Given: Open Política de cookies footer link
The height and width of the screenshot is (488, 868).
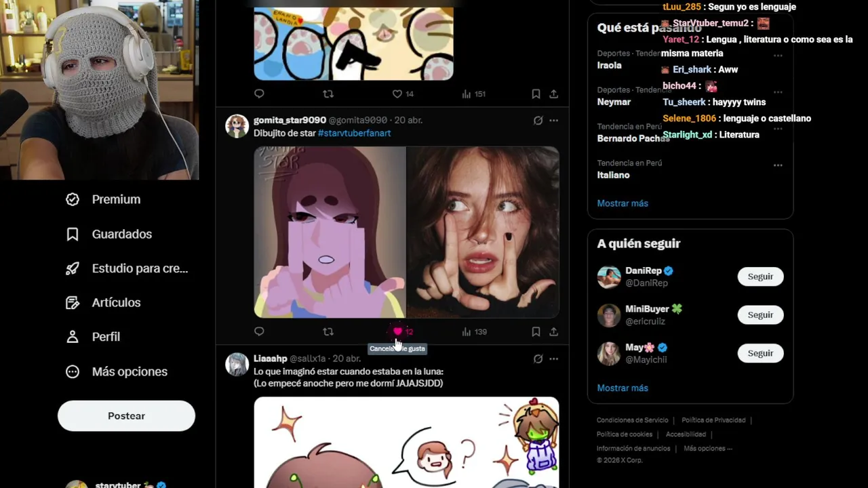Looking at the screenshot, I should [x=625, y=434].
